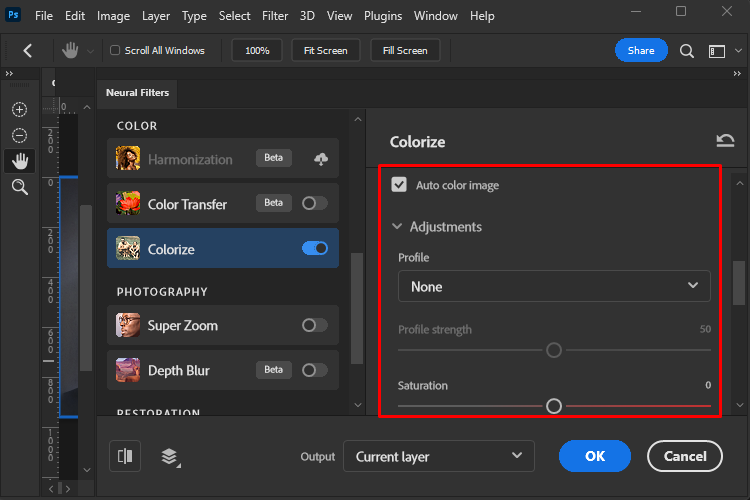Click the Super Zoom face thumbnail

coord(128,325)
